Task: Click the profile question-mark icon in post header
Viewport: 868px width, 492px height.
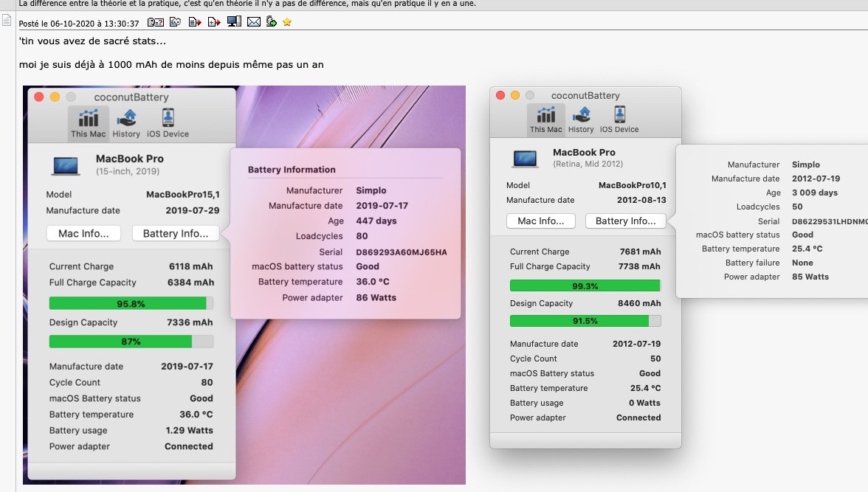Action: point(156,22)
